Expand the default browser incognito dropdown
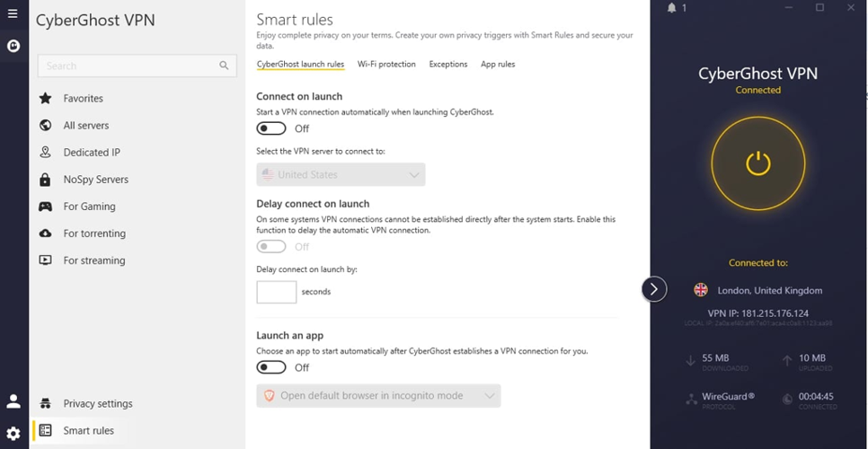 [378, 396]
